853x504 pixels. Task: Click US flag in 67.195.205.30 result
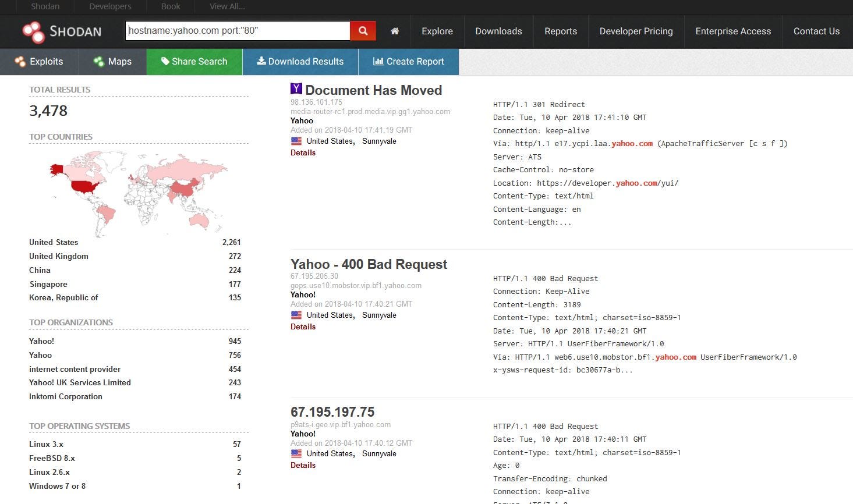point(296,315)
